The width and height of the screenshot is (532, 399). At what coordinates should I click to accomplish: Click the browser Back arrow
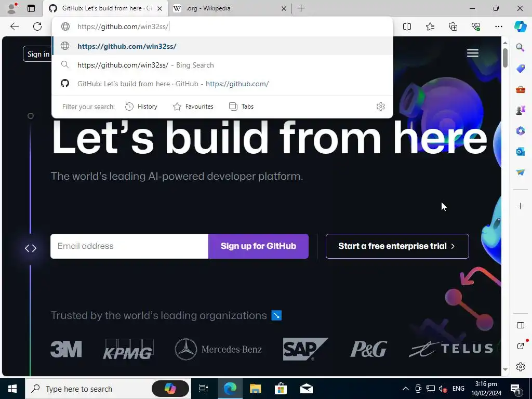(x=14, y=26)
